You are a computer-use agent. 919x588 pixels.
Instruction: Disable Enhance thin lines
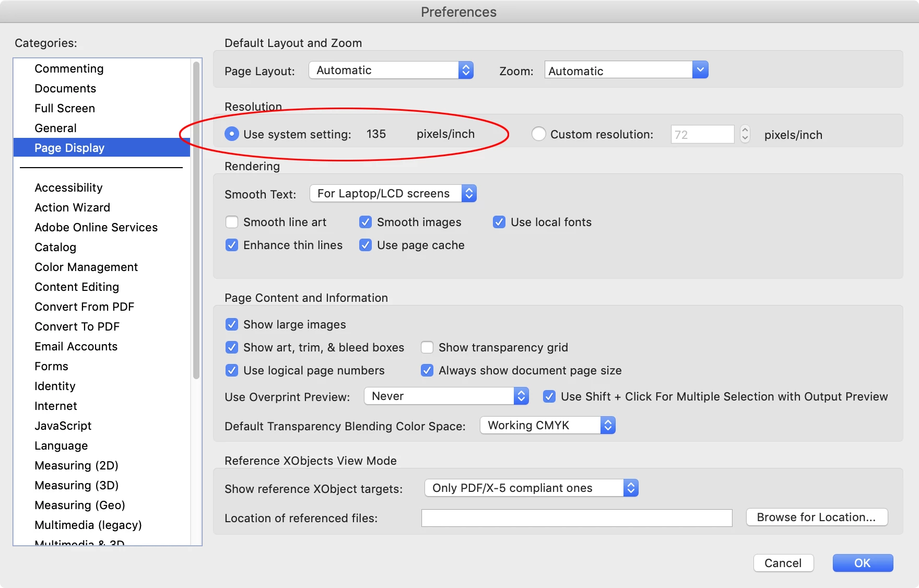point(232,245)
